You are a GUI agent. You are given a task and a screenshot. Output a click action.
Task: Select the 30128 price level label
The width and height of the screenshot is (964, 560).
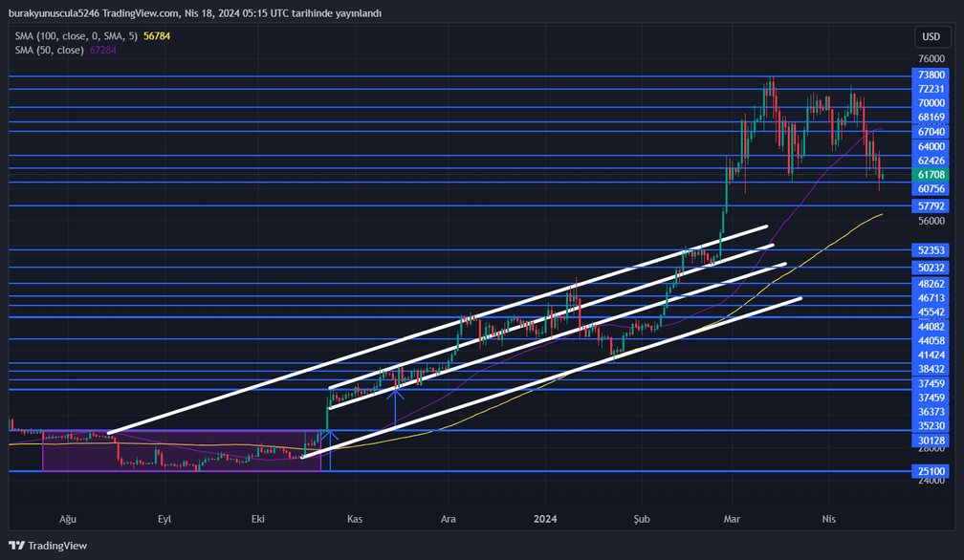pos(931,442)
